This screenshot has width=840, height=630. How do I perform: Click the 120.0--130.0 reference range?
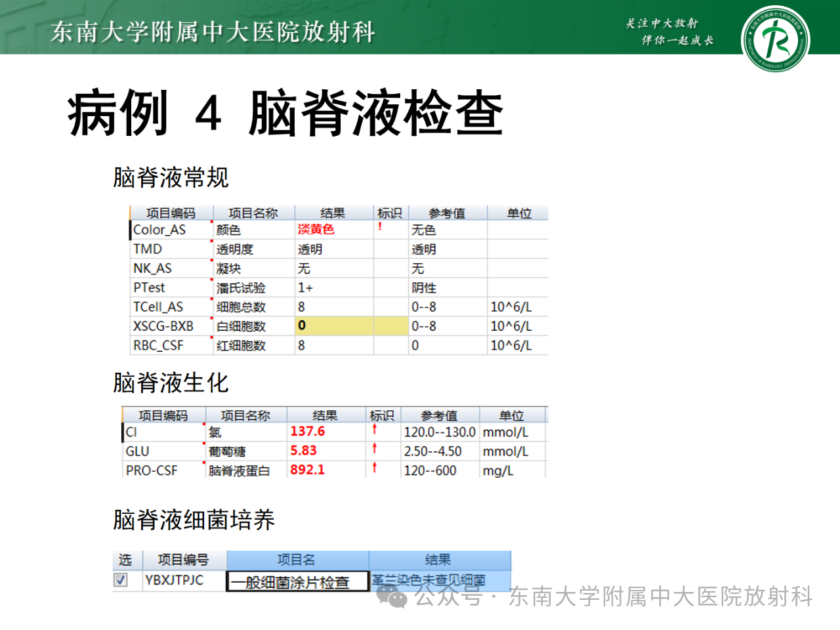coord(440,432)
